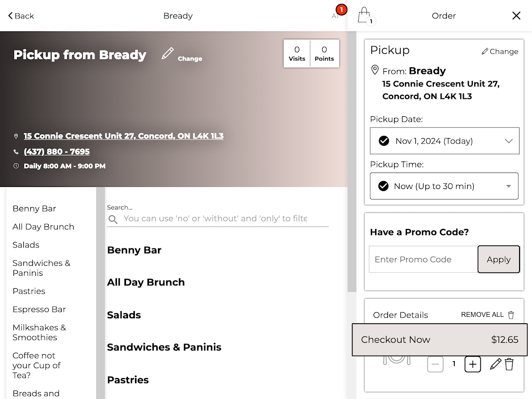Open address 15 Connie Crescent link

tap(124, 136)
